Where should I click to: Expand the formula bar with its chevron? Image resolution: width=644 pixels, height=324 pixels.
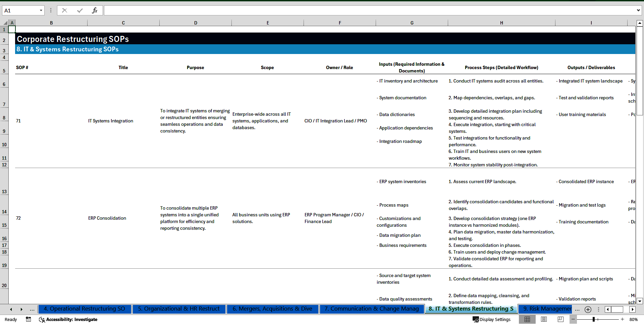coord(639,10)
